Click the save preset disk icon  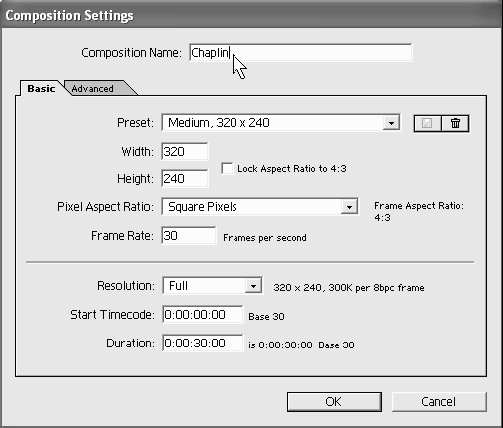[x=427, y=123]
